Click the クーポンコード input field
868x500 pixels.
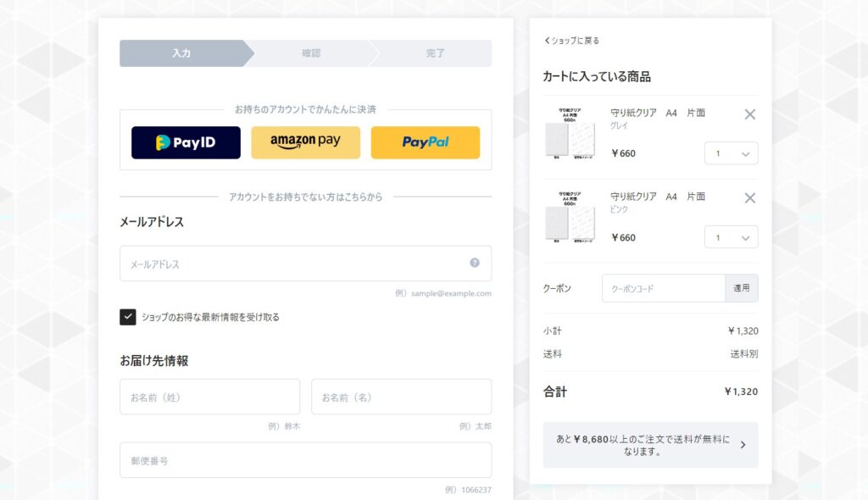664,288
